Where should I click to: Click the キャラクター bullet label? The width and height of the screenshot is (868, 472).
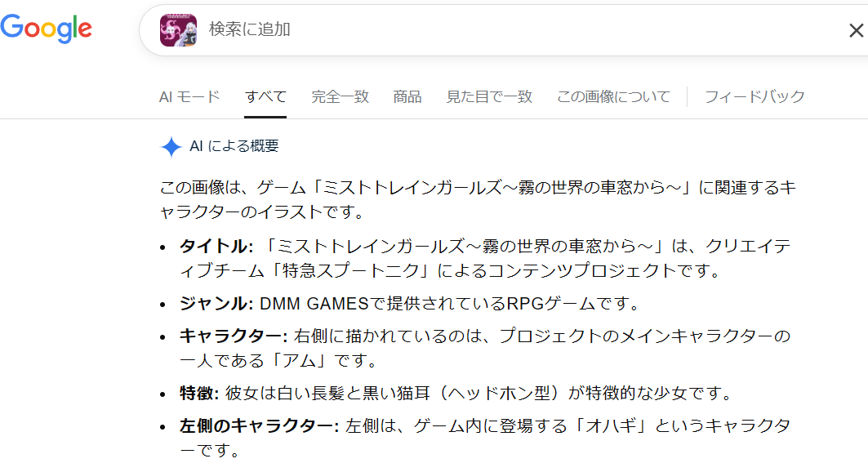click(233, 336)
